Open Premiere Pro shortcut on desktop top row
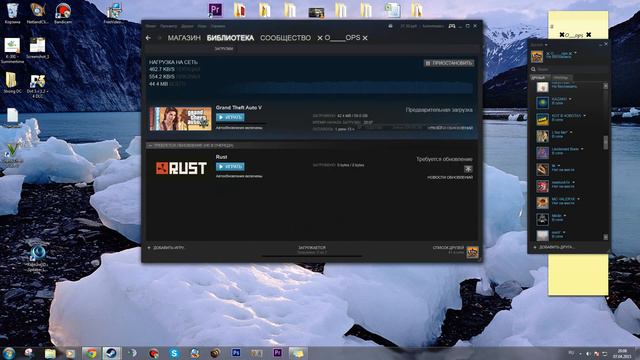The height and width of the screenshot is (360, 640). [215, 10]
